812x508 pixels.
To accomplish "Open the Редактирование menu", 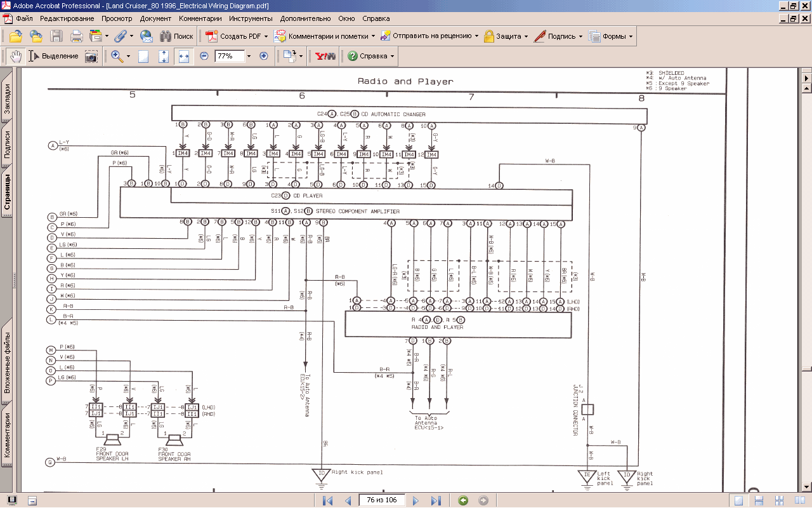I will tap(67, 18).
